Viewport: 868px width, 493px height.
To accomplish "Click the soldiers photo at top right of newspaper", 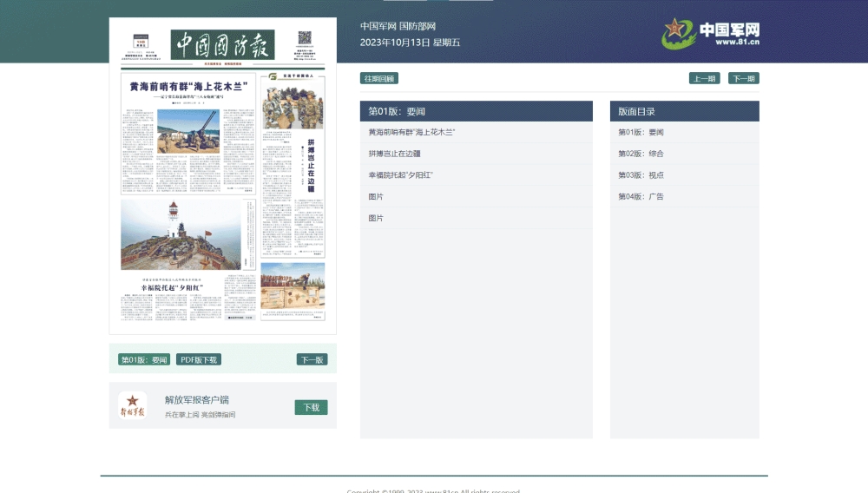I will point(293,104).
